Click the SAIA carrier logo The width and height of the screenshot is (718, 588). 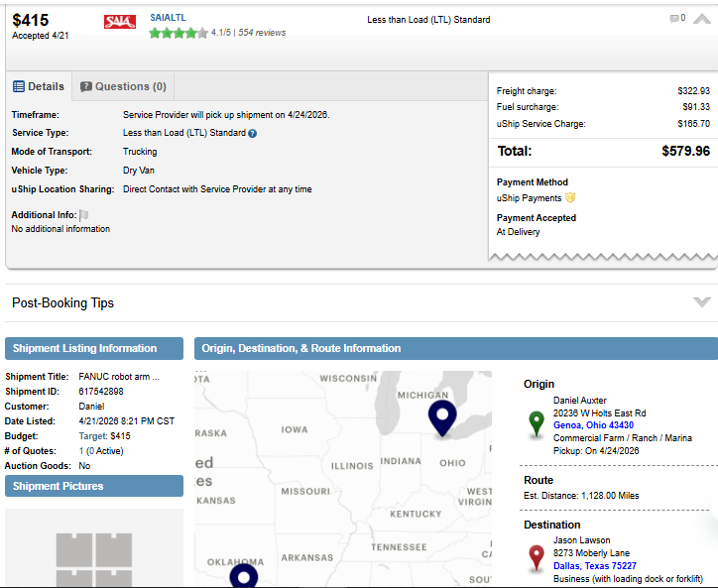pyautogui.click(x=120, y=22)
